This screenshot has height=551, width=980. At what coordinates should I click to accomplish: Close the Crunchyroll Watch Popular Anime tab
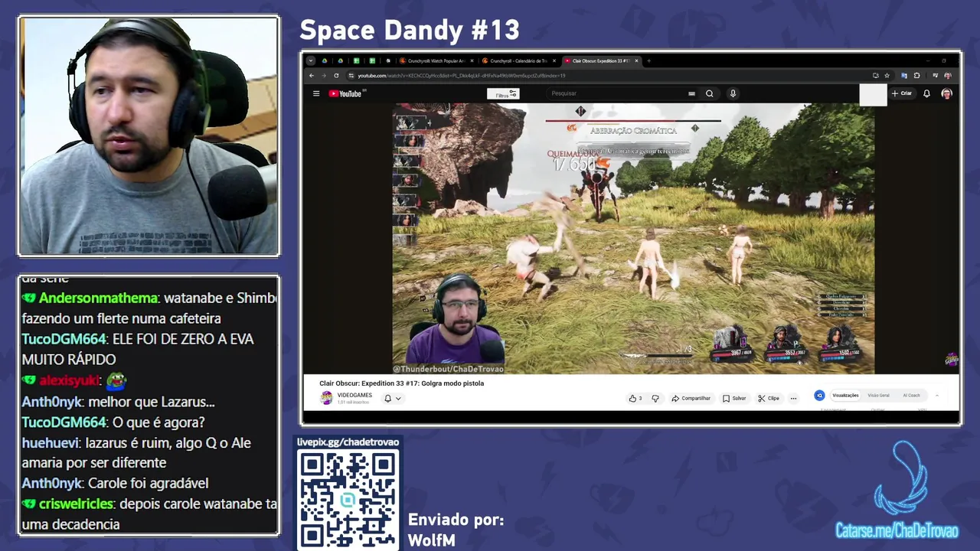pyautogui.click(x=472, y=60)
